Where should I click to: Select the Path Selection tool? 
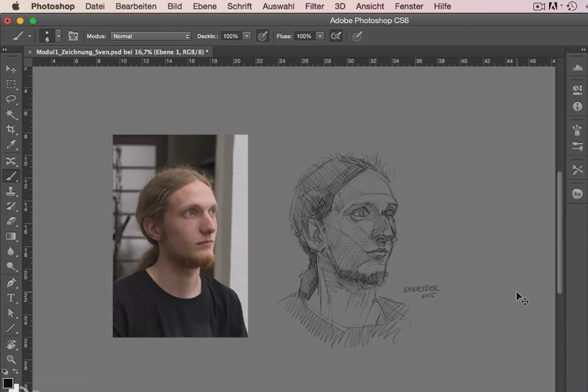pos(11,313)
